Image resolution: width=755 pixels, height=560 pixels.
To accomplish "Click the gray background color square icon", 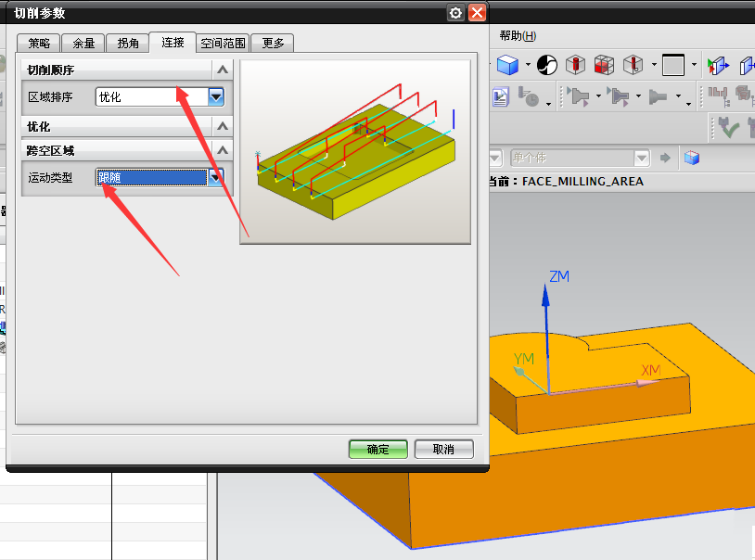I will (673, 65).
